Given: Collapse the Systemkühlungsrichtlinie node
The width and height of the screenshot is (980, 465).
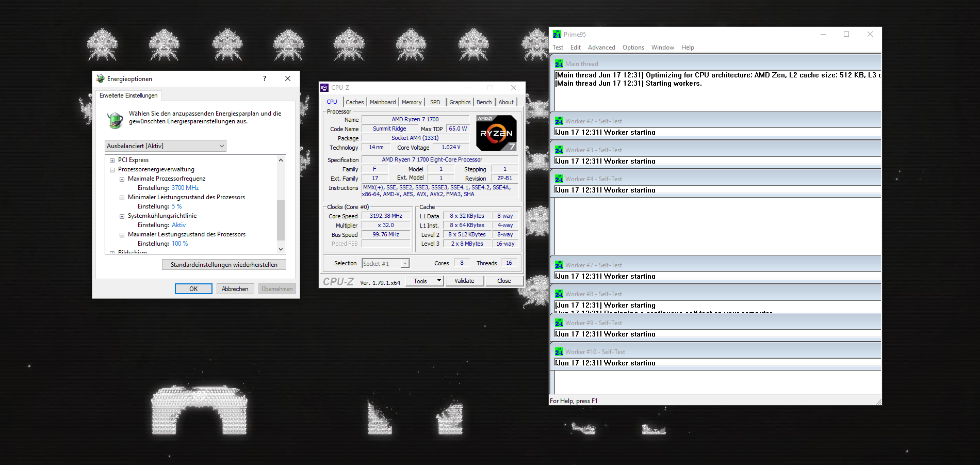Looking at the screenshot, I should point(122,216).
